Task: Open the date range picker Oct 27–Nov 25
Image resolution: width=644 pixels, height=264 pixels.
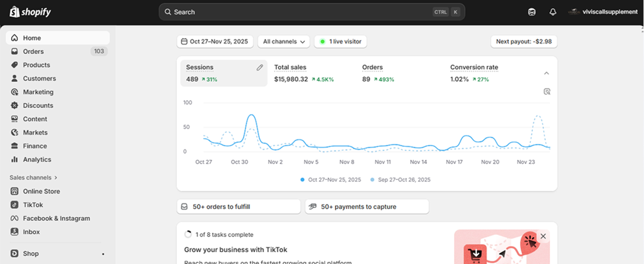Action: [215, 41]
